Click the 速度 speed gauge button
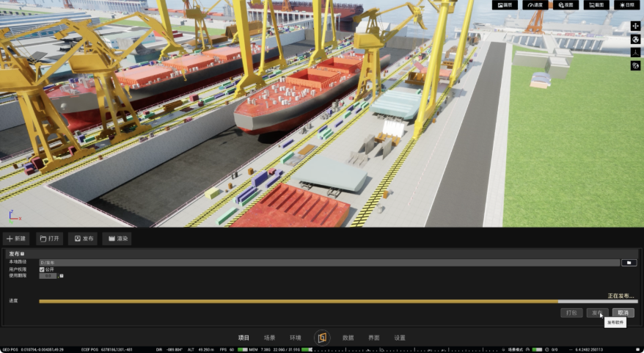Viewport: 644px width, 353px height. pos(535,5)
